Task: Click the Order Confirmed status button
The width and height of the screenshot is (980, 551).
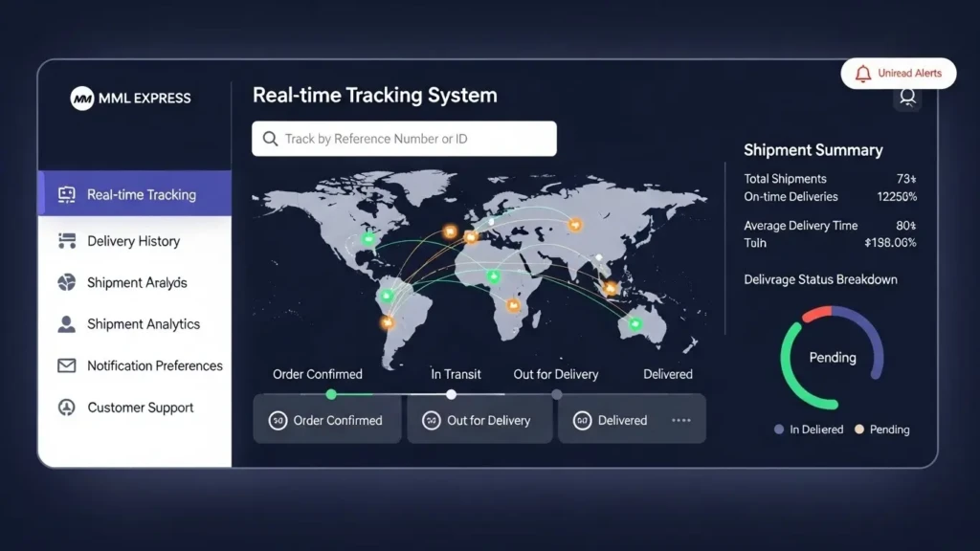Action: (326, 419)
